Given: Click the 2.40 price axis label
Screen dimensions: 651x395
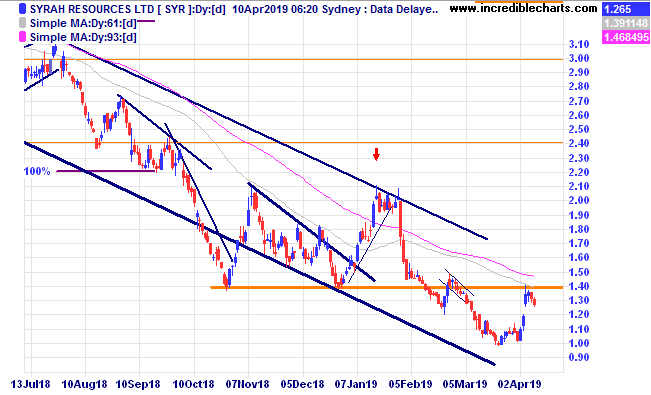Looking at the screenshot, I should [x=579, y=143].
